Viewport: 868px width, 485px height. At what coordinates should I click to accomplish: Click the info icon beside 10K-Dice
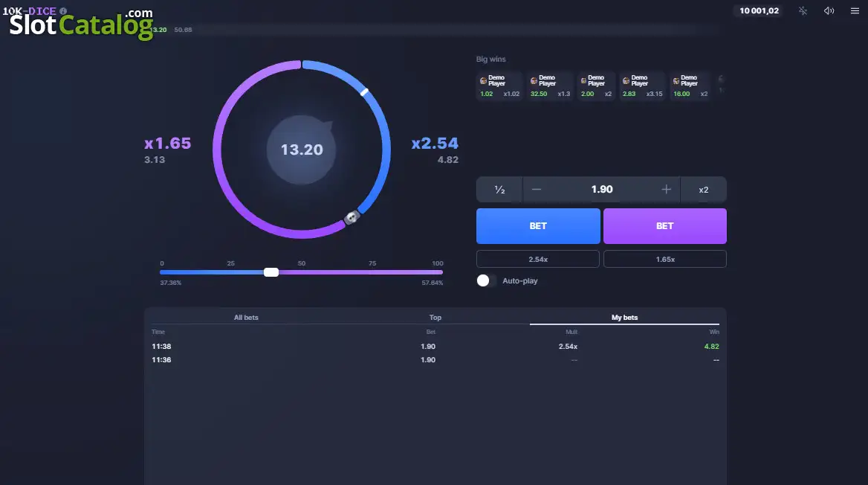click(x=63, y=10)
